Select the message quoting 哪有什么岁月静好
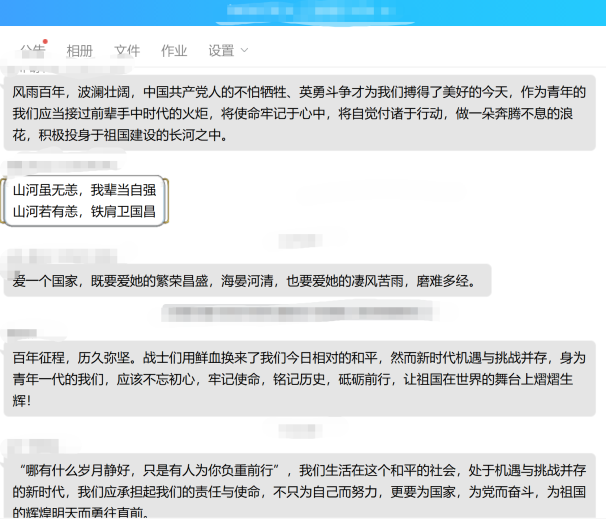606x519 pixels. click(x=300, y=490)
